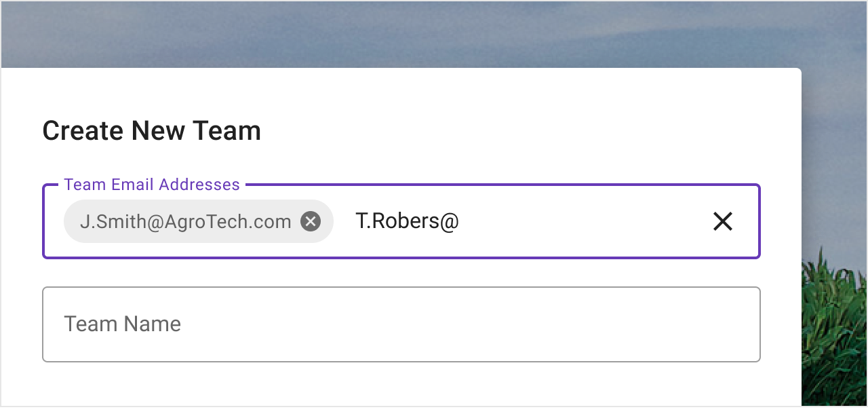
Task: Click the green crops image beside the dialog
Action: pos(834,326)
